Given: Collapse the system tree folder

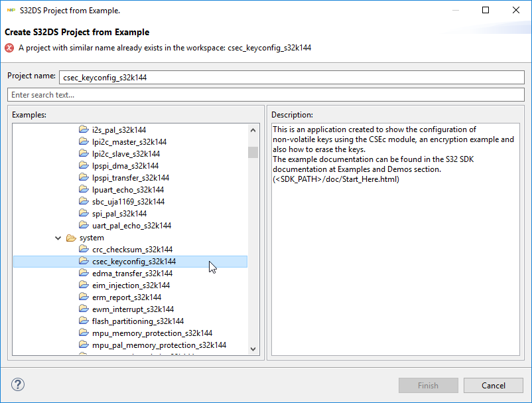Looking at the screenshot, I should [x=59, y=238].
